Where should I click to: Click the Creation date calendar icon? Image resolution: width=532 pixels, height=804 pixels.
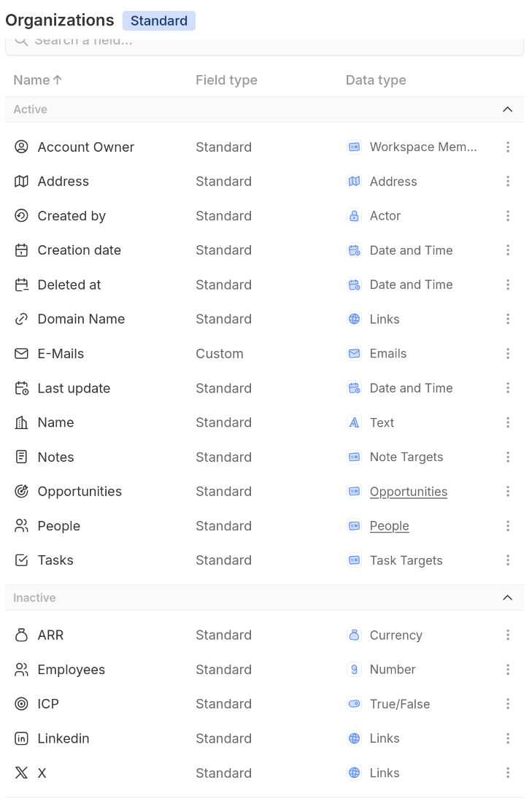[21, 250]
